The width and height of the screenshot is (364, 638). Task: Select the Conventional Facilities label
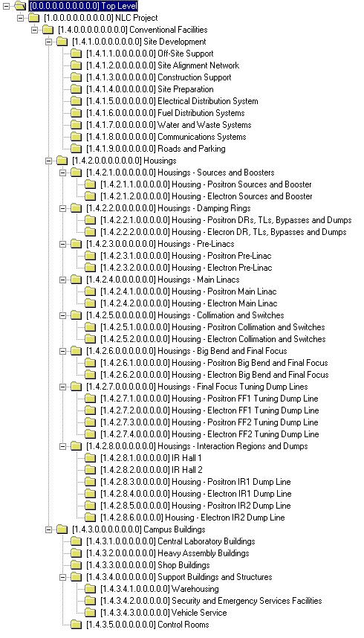132,30
